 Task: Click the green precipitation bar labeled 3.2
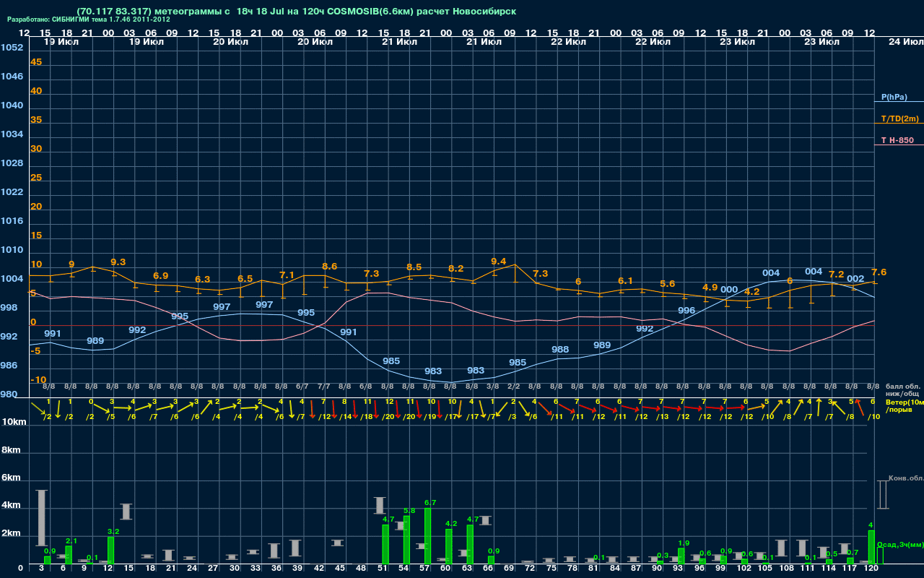[x=110, y=551]
